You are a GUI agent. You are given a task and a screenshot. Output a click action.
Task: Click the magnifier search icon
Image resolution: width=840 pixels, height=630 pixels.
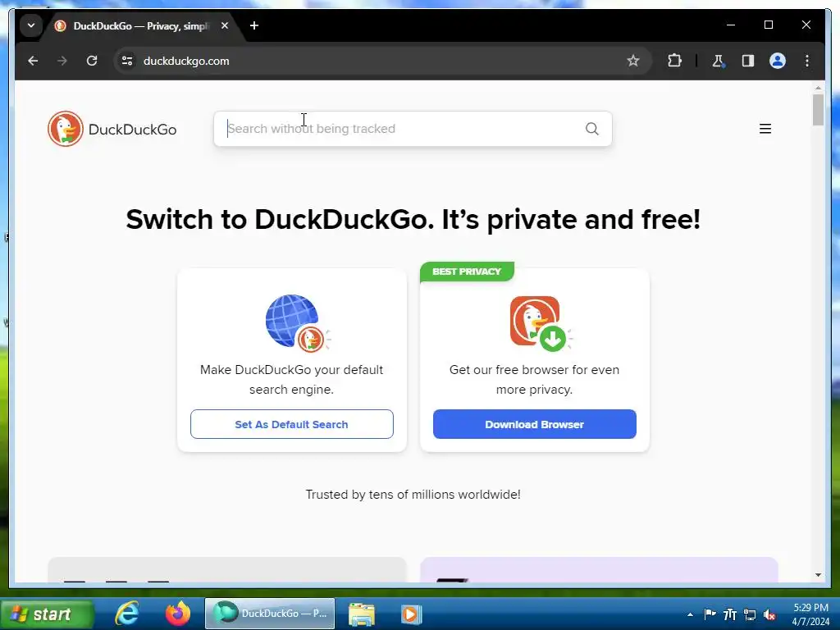pos(592,129)
